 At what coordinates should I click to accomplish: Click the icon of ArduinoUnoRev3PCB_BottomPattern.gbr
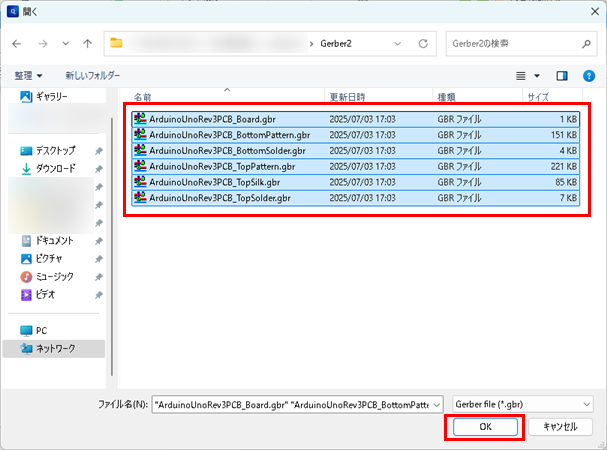(x=140, y=135)
